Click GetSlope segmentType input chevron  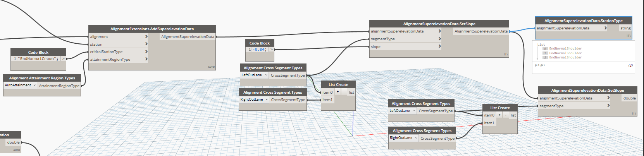click(608, 106)
